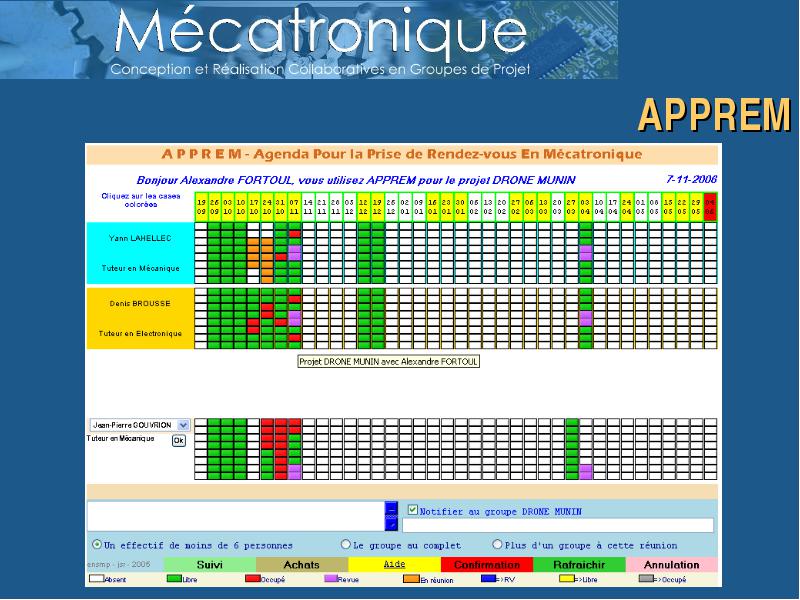This screenshot has height=600, width=800.
Task: Click the grey '=>Occupé' legend swatch
Action: (646, 579)
